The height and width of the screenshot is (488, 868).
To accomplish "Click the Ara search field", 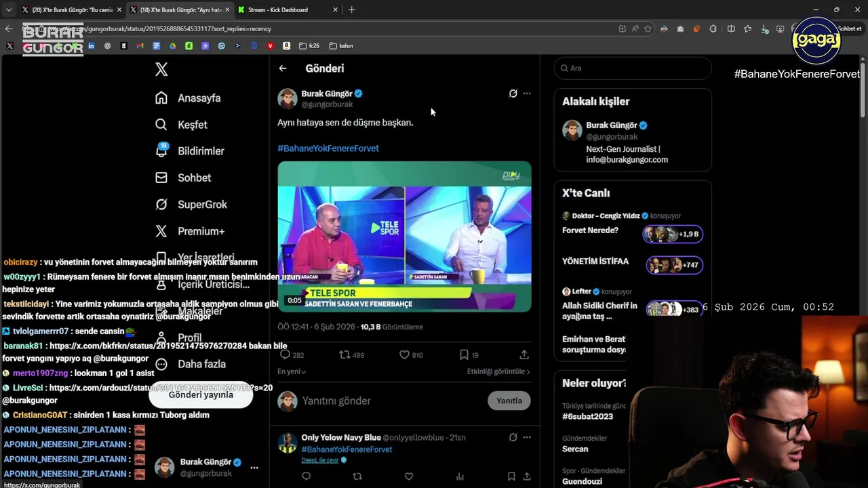I will (x=633, y=68).
